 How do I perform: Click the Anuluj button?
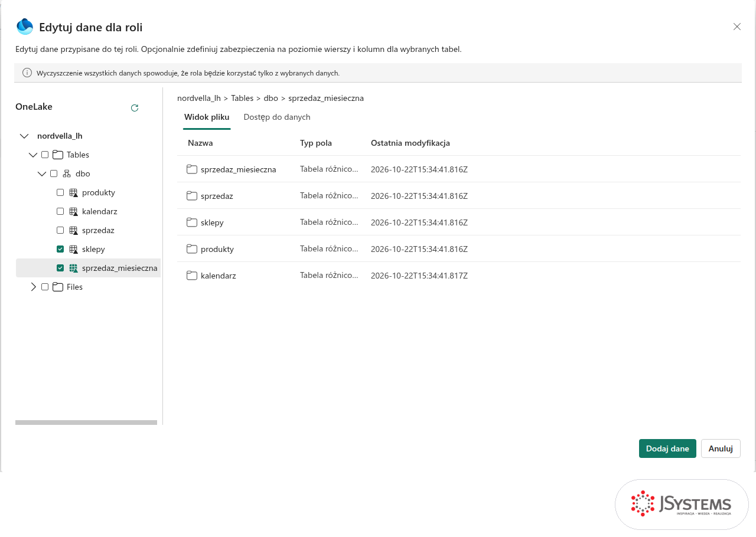tap(721, 448)
